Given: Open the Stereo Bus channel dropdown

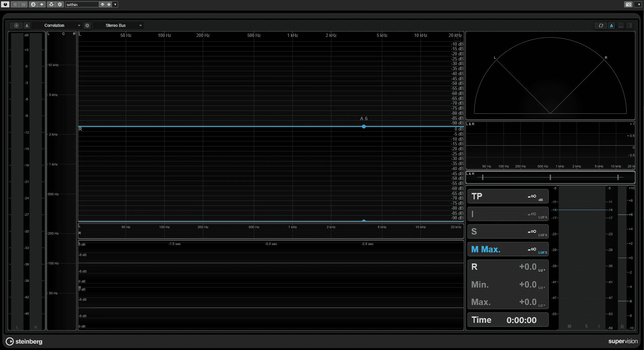Looking at the screenshot, I should [x=118, y=26].
